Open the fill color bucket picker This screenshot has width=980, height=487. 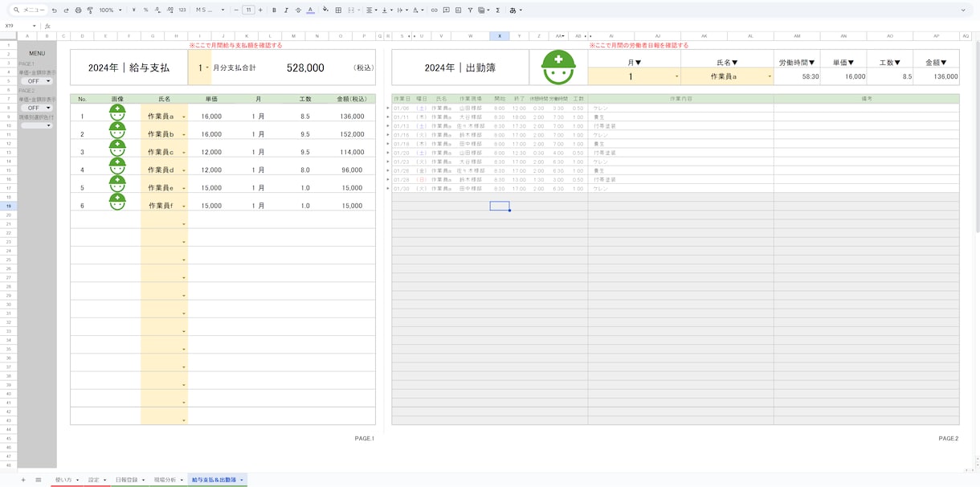tap(325, 10)
